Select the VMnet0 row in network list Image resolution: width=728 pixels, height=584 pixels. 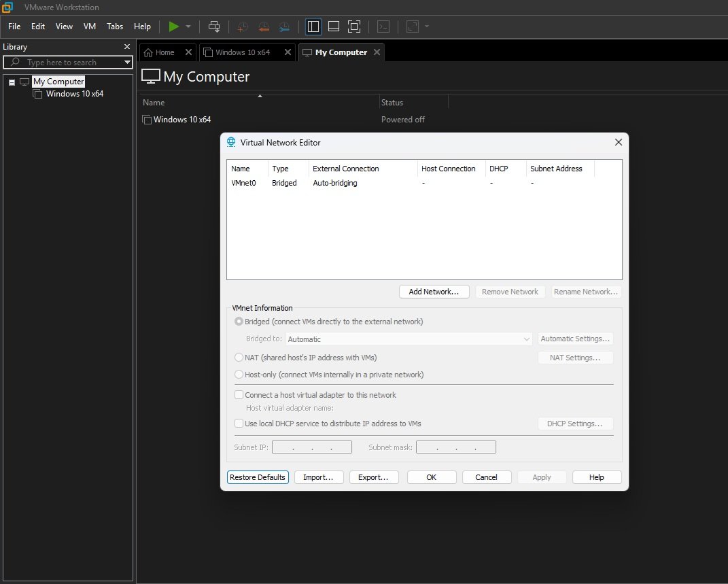pyautogui.click(x=243, y=183)
